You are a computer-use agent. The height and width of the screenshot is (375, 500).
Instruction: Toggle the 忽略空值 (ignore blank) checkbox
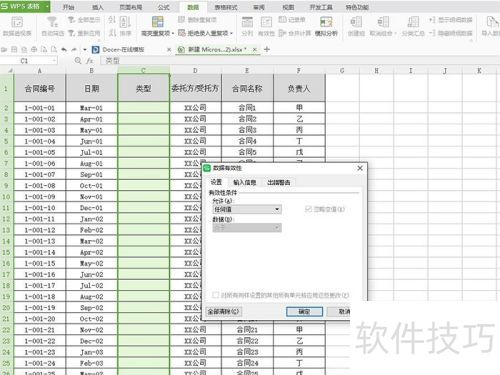coord(308,209)
